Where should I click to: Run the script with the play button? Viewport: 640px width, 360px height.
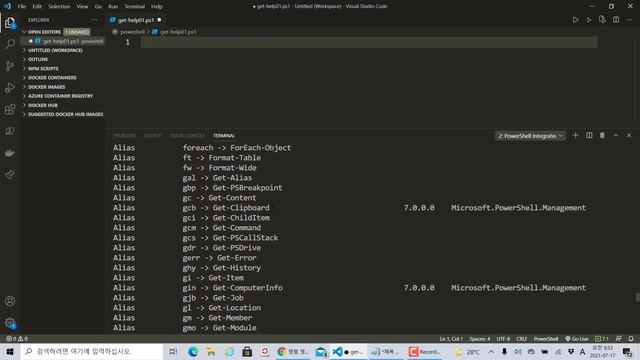(x=576, y=20)
